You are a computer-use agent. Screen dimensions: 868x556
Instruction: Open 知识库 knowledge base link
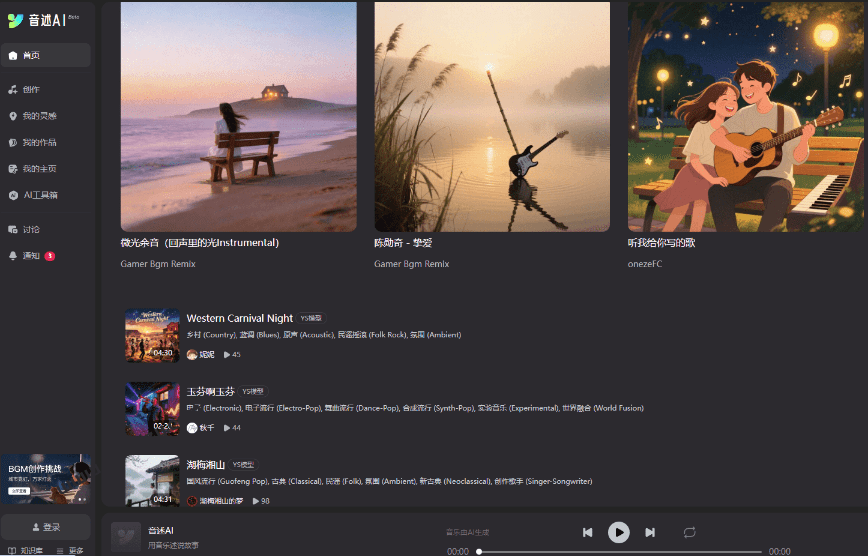(x=25, y=550)
